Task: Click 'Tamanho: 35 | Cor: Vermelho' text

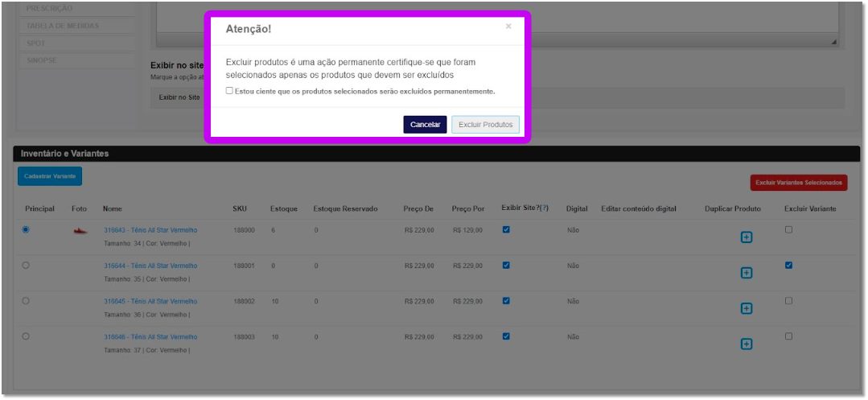Action: click(147, 279)
